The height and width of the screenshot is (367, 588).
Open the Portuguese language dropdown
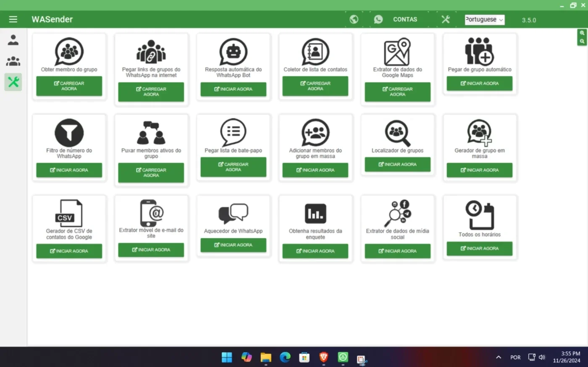point(485,20)
